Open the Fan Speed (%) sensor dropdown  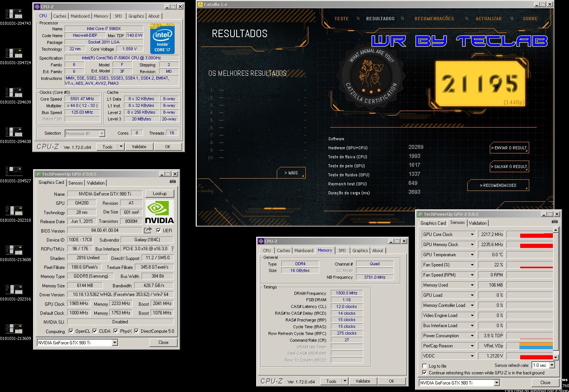pyautogui.click(x=472, y=265)
